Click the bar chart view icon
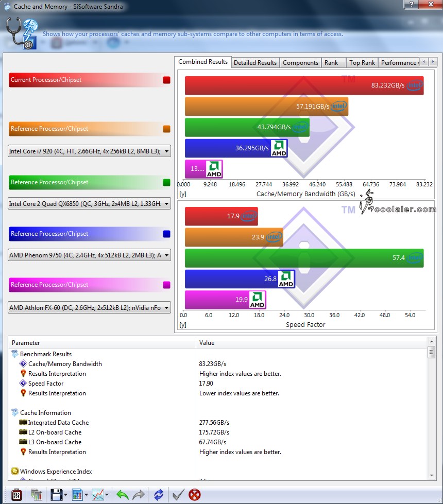The image size is (443, 504). pyautogui.click(x=78, y=495)
